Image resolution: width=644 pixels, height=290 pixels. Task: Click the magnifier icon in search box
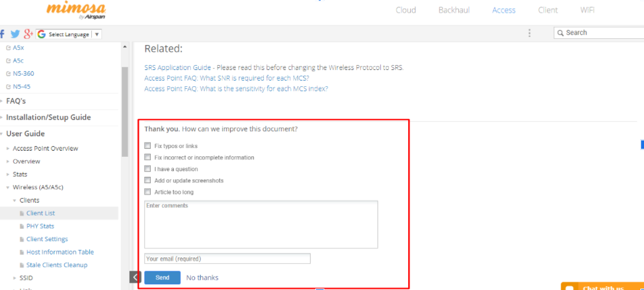(561, 32)
